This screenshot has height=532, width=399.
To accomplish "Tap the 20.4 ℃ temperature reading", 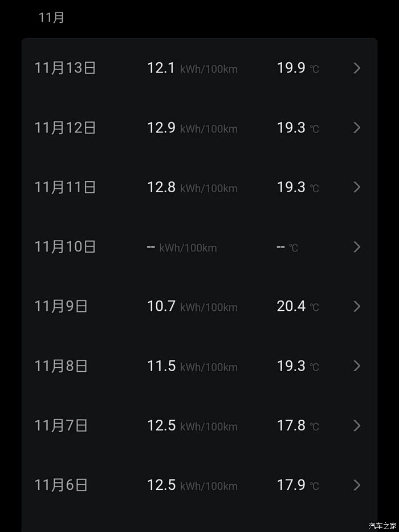I will (x=298, y=306).
